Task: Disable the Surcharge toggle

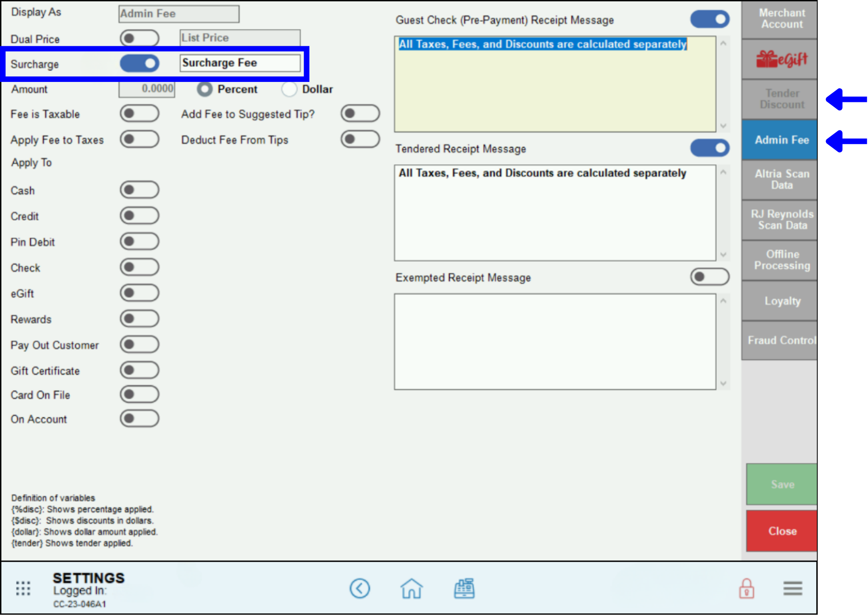Action: pos(139,63)
